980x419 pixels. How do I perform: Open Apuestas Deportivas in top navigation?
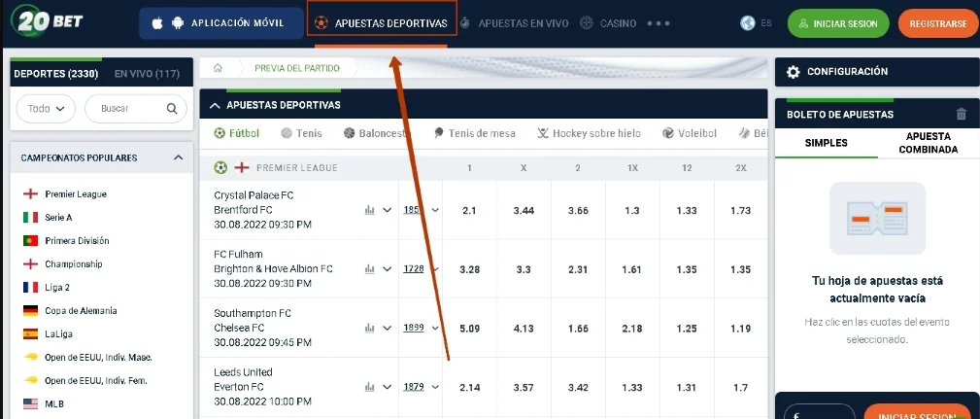point(382,23)
